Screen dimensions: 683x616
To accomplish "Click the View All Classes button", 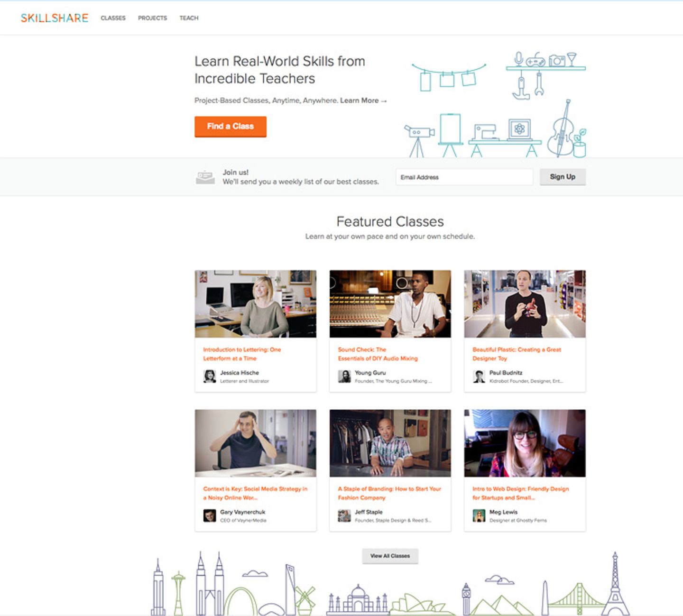I will tap(390, 556).
